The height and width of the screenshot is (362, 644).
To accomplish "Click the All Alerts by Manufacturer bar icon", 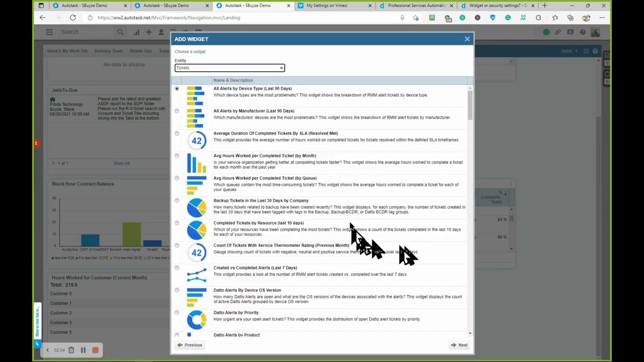I will (x=196, y=119).
